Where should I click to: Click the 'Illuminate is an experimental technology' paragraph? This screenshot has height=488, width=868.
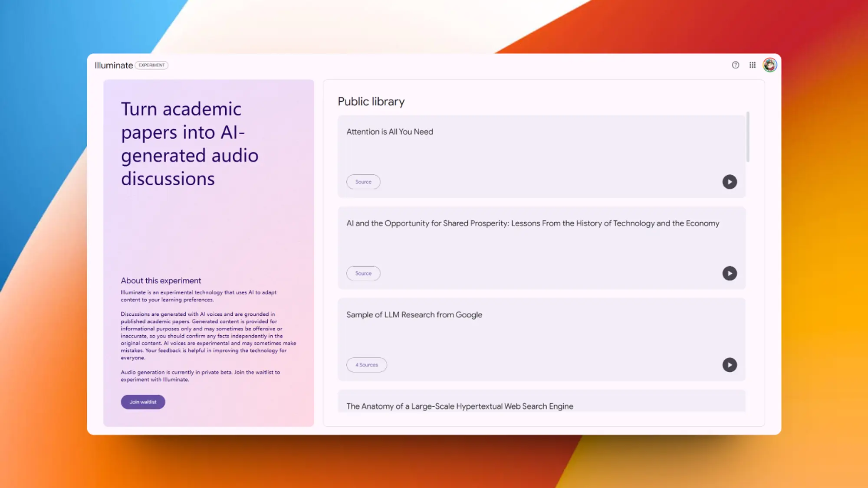(199, 296)
